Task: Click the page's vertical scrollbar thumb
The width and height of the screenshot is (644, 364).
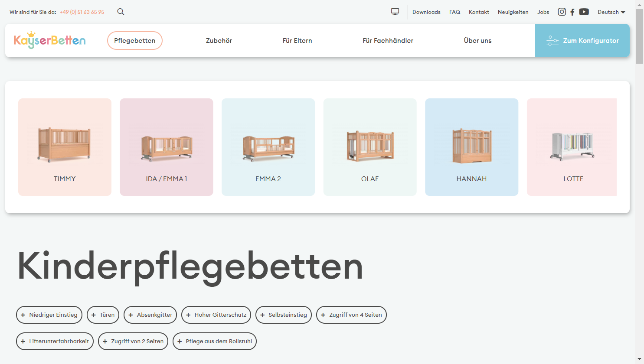Action: [x=639, y=36]
